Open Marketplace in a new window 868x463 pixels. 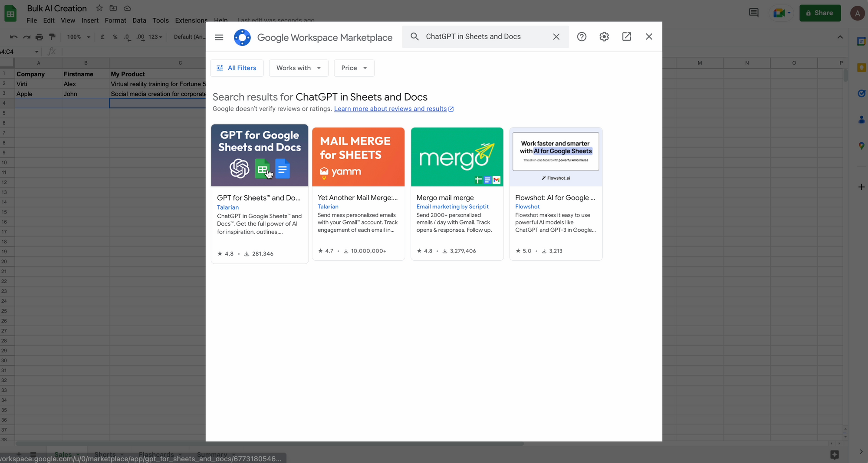click(627, 37)
